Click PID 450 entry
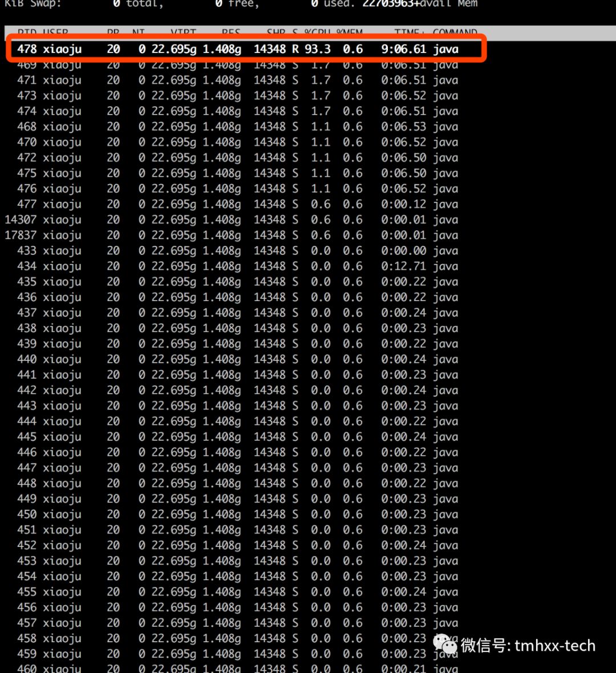Viewport: 616px width, 673px height. click(x=27, y=514)
